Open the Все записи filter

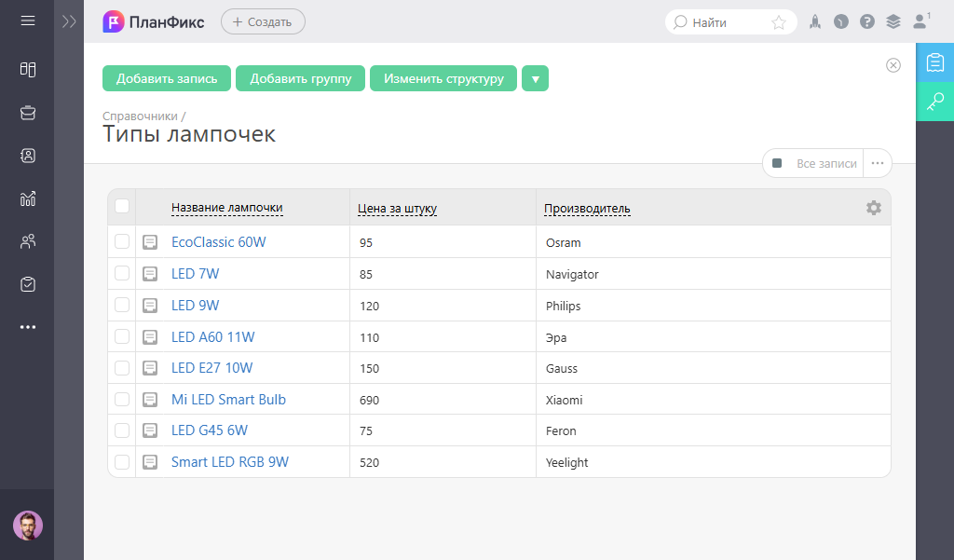click(813, 163)
